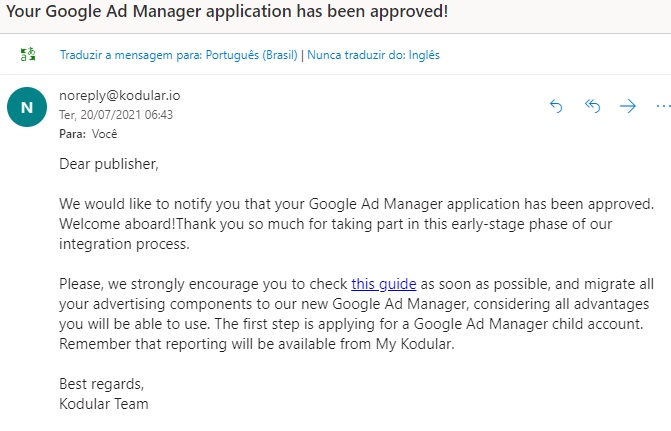Click the sender address noreply@kodular.io
Screen dimensions: 671x431
pos(120,96)
